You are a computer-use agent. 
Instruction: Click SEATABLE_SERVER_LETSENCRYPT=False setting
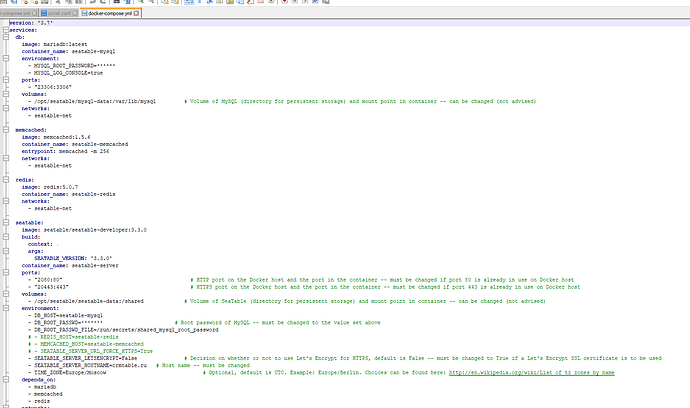pyautogui.click(x=85, y=358)
